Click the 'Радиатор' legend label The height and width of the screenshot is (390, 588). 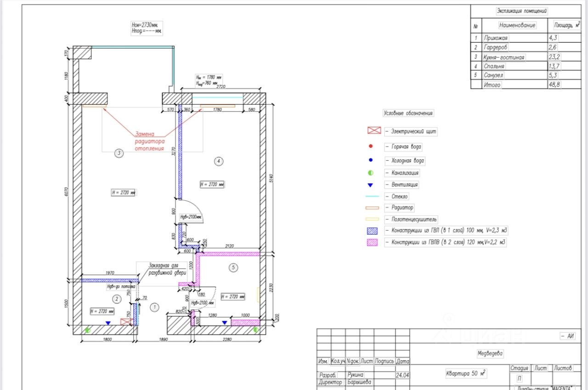click(399, 208)
